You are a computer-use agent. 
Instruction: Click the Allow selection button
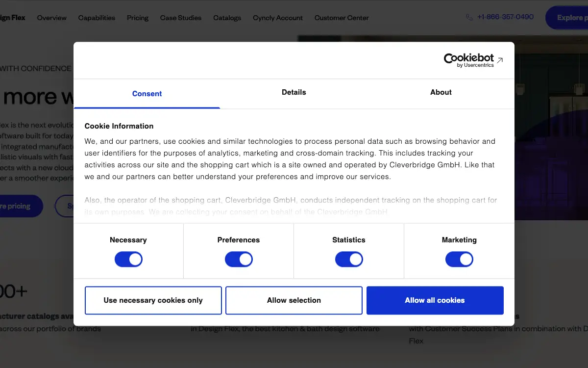(294, 300)
